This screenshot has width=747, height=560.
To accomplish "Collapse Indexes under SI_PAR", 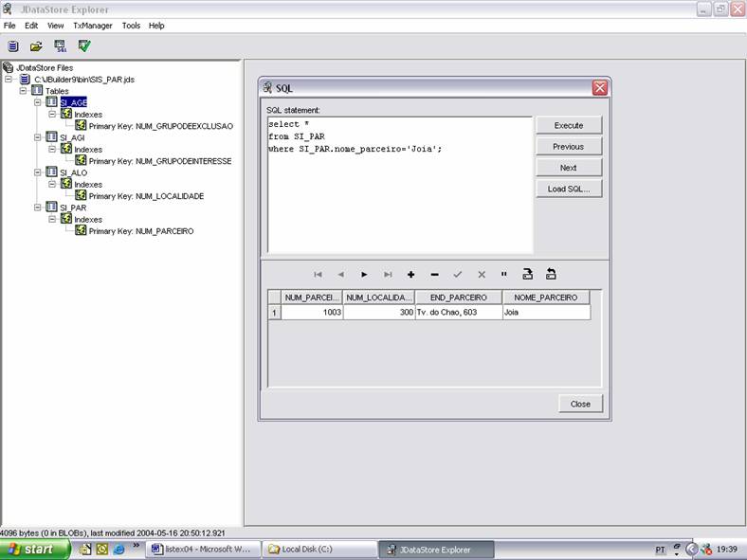I will (x=52, y=219).
